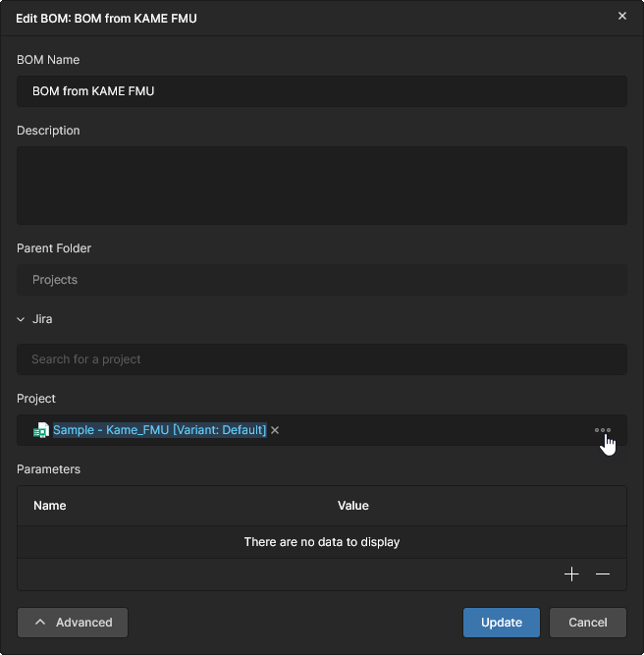Cancel editing the BOM
644x655 pixels.
[587, 622]
